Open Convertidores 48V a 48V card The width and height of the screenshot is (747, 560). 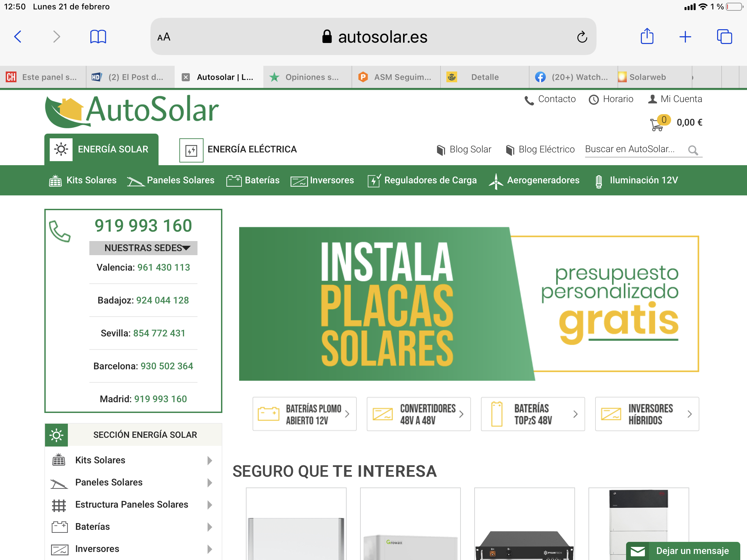[x=419, y=414]
